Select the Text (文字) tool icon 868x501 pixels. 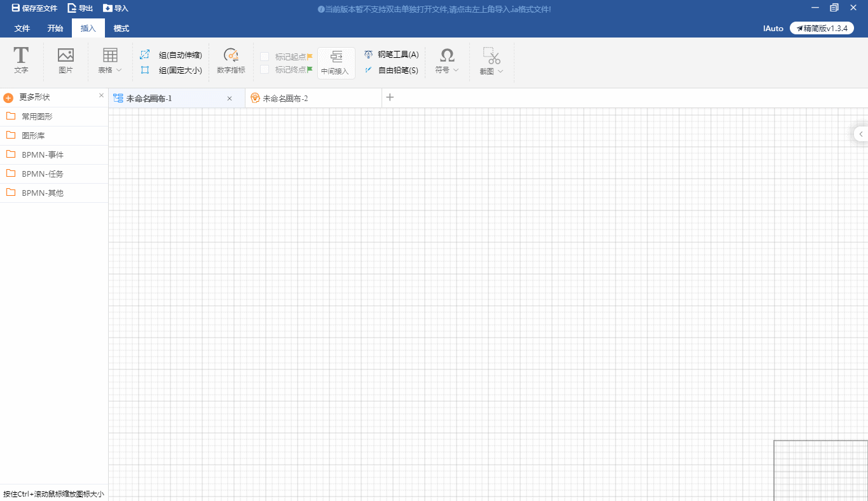(21, 56)
